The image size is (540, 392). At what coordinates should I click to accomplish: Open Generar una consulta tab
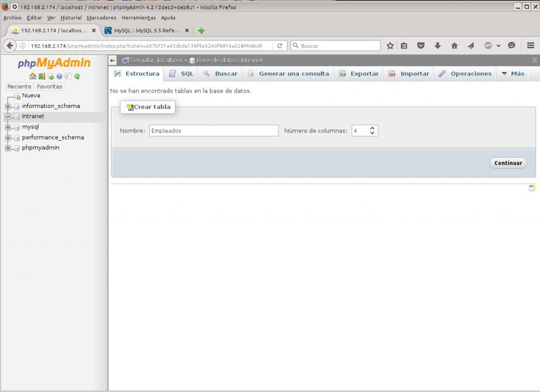click(x=288, y=74)
